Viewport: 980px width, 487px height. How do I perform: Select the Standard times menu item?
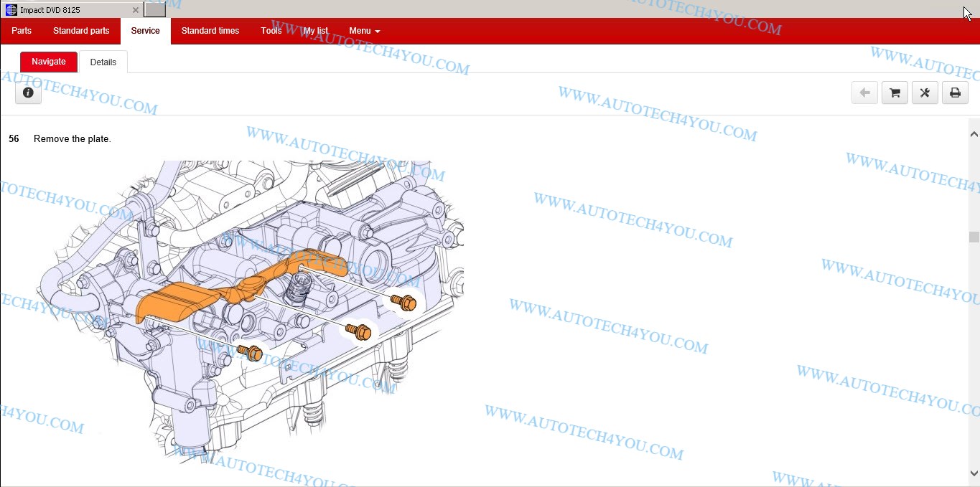(x=210, y=31)
